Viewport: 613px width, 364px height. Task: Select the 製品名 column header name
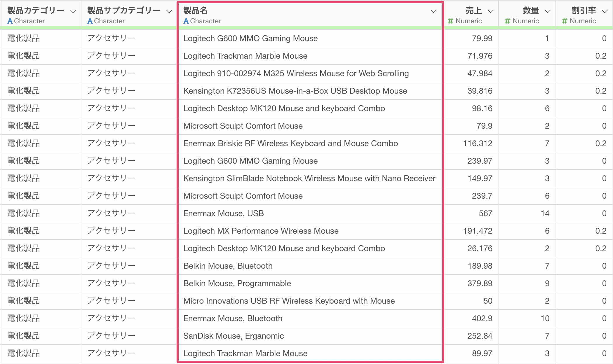tap(195, 10)
